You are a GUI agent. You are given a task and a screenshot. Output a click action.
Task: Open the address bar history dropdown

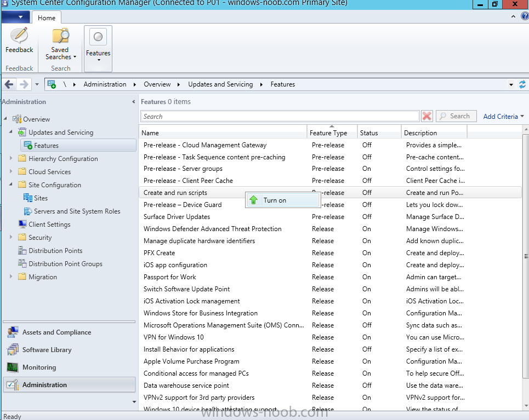[x=511, y=85]
